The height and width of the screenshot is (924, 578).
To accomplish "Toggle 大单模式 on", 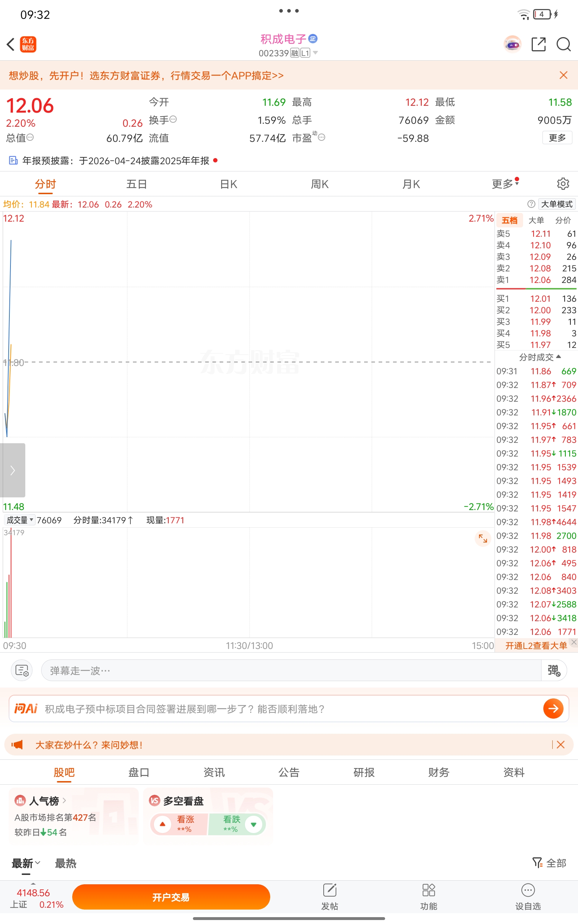I will 557,204.
